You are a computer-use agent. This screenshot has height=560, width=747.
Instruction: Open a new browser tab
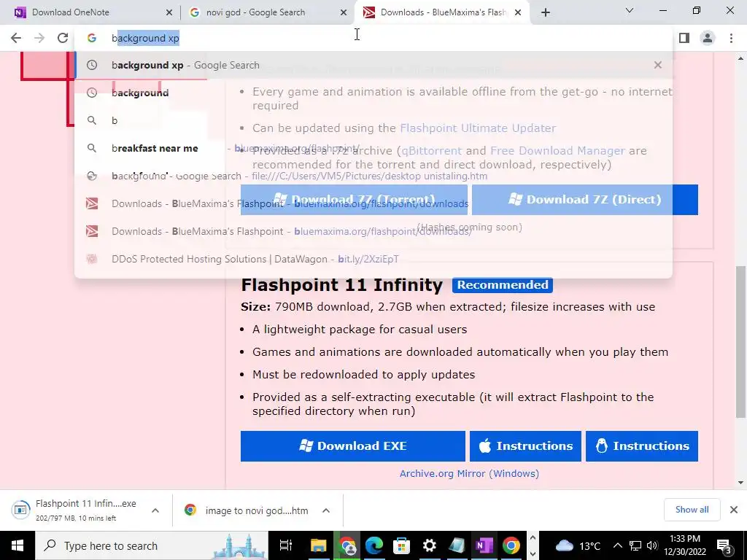click(x=546, y=12)
